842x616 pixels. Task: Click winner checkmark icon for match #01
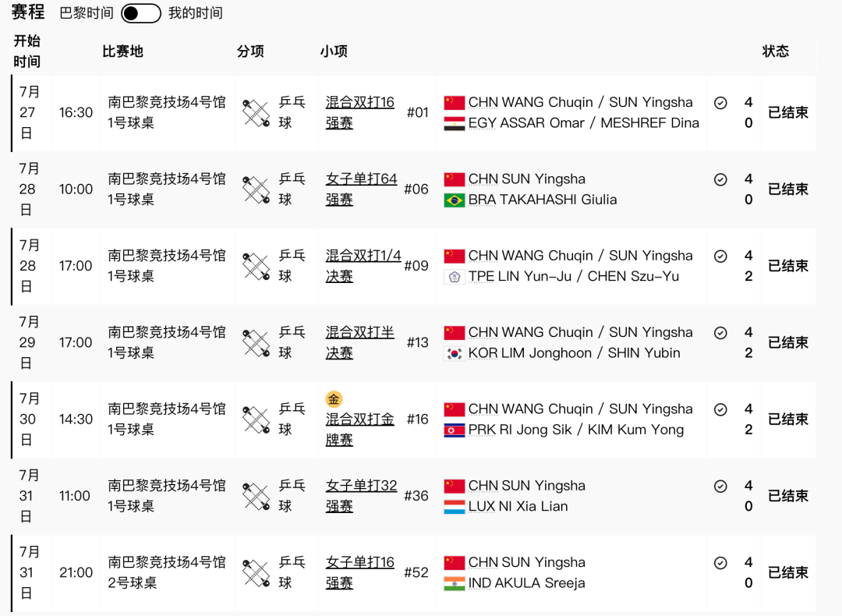pos(720,103)
